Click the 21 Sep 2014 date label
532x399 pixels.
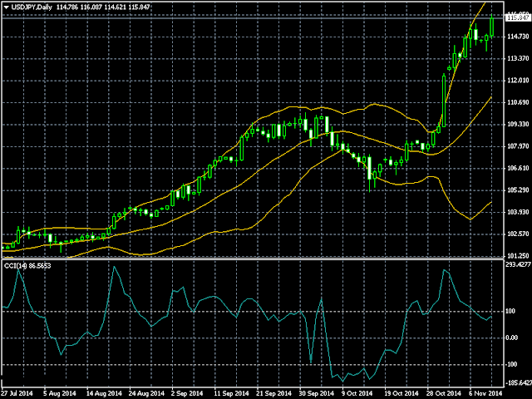click(x=273, y=393)
